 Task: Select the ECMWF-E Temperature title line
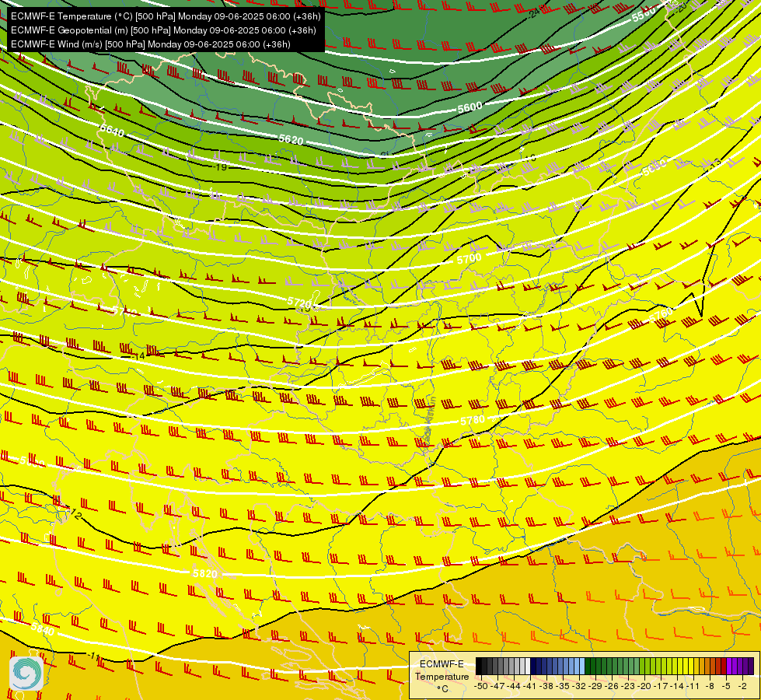[166, 16]
